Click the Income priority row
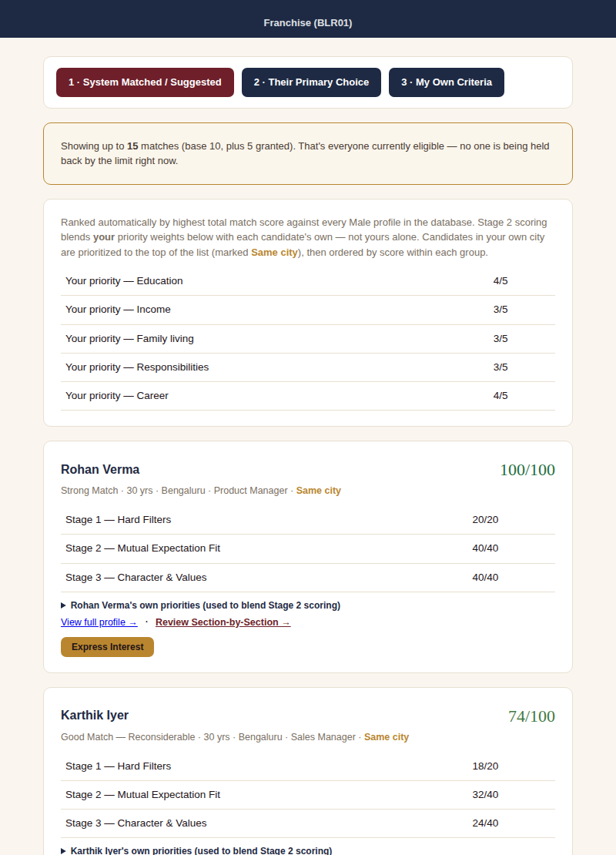Viewport: 616px width, 855px height. (308, 310)
